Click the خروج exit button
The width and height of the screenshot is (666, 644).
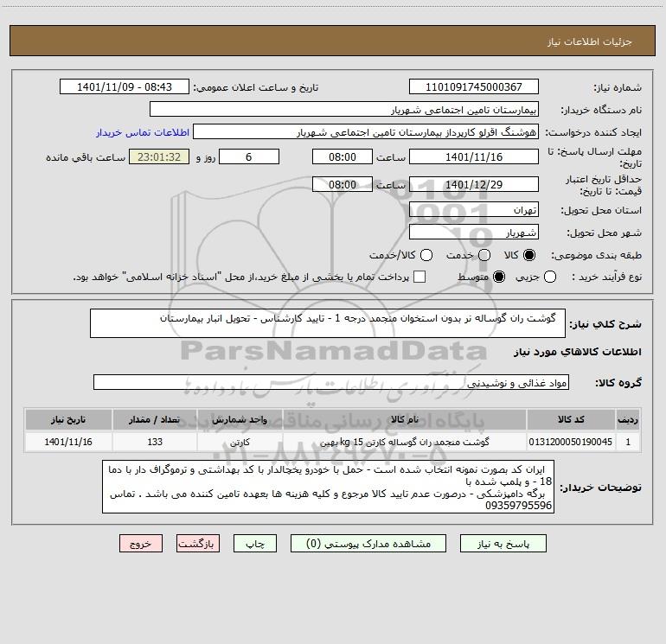point(141,544)
